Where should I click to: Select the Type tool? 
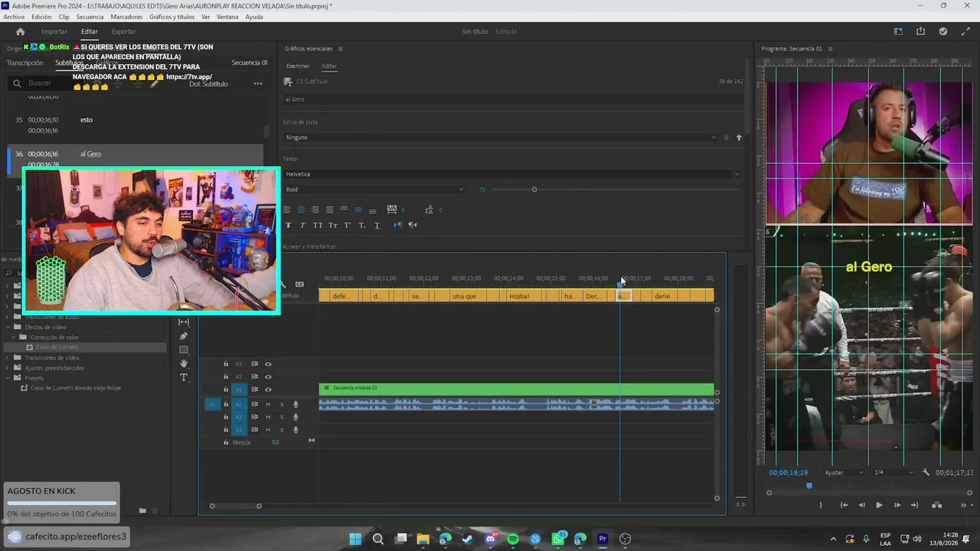(184, 377)
